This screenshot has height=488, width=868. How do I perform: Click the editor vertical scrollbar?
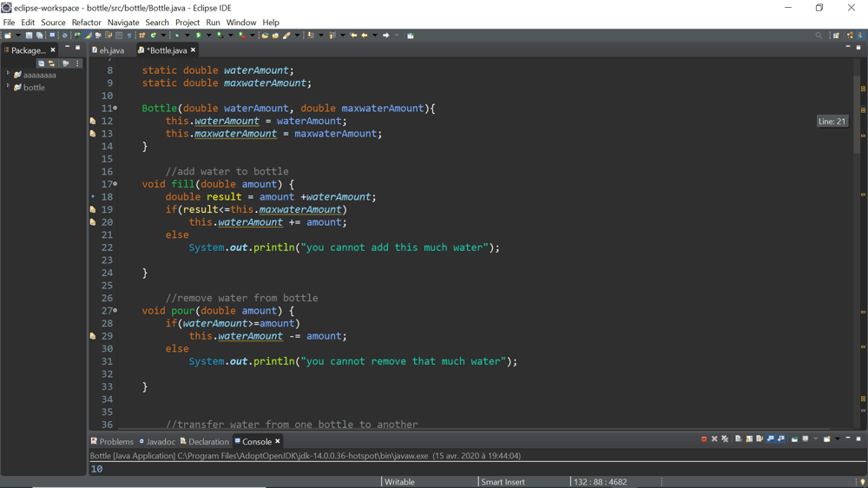point(858,116)
